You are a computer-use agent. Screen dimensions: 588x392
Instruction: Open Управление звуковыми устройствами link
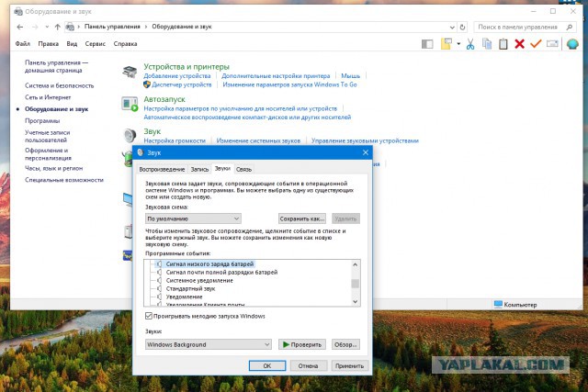365,140
